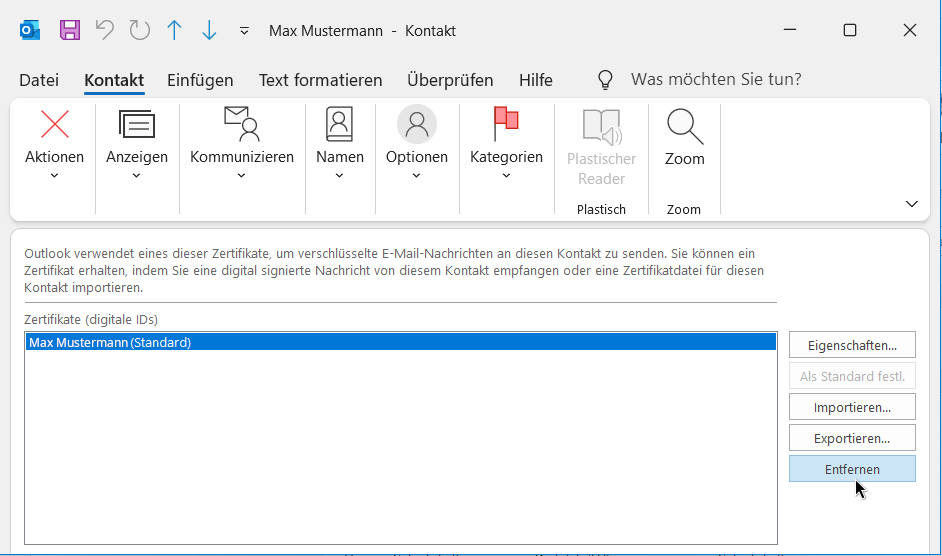Minimize the contact window

790,30
